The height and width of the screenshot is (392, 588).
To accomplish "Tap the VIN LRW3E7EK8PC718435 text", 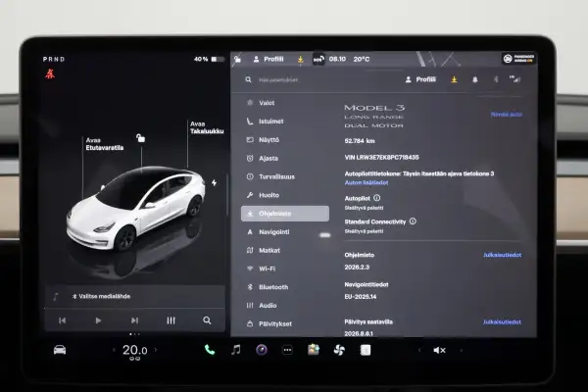I will coord(381,157).
